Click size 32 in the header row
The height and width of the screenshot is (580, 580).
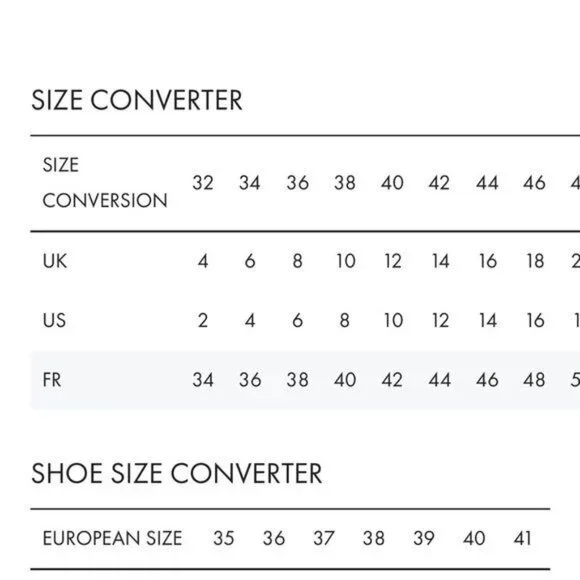coord(203,183)
